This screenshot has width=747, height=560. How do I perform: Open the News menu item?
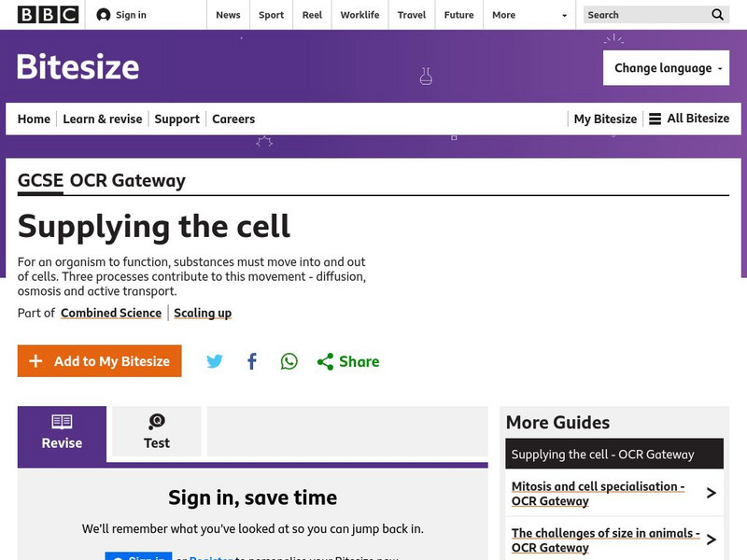[228, 15]
